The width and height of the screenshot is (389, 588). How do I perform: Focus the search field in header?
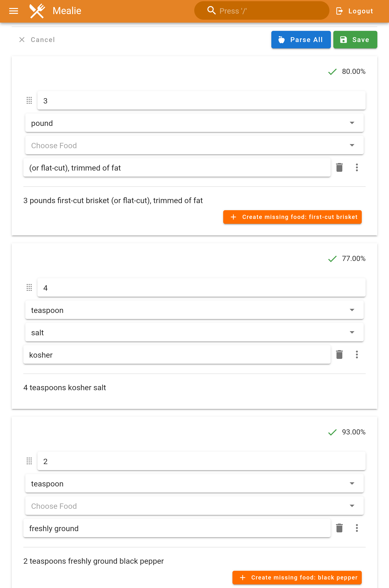pos(262,11)
